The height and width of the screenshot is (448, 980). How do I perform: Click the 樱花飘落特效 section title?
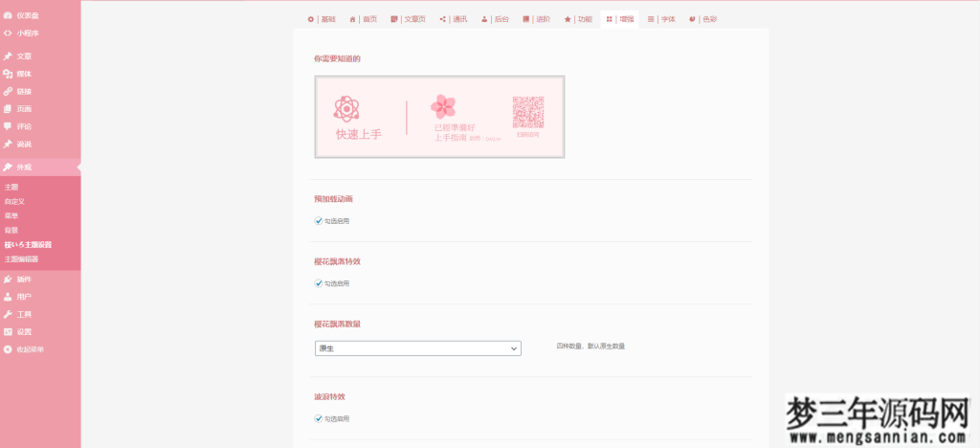[338, 261]
